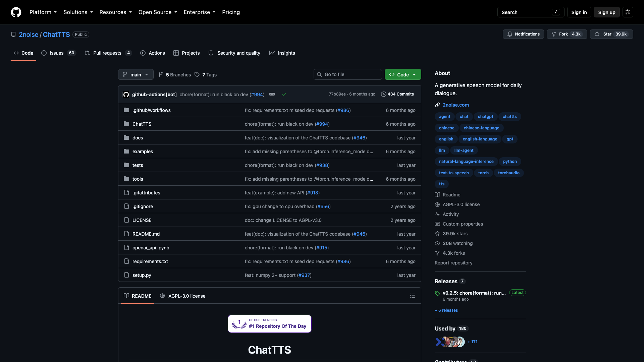644x362 pixels.
Task: Click the Report repository link
Action: 453,263
